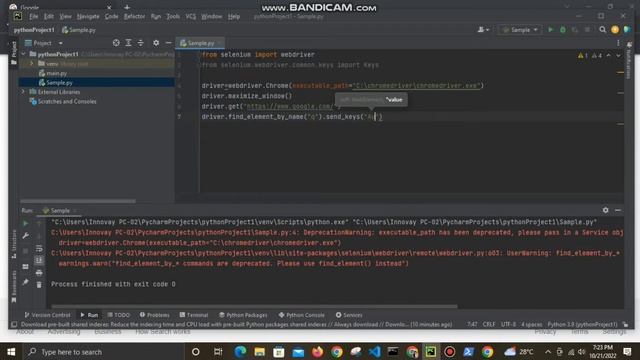Open File Explorer from taskbar
Screen dimensions: 640x360
[x=259, y=351]
